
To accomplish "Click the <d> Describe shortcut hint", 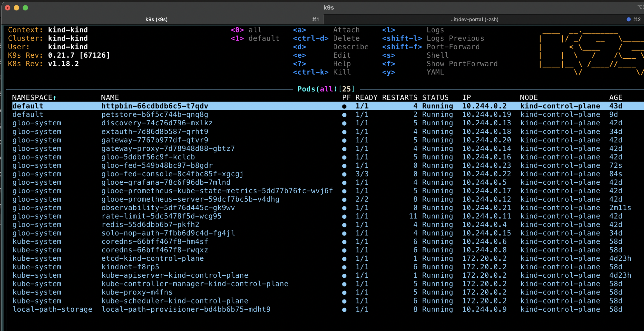I will (331, 47).
